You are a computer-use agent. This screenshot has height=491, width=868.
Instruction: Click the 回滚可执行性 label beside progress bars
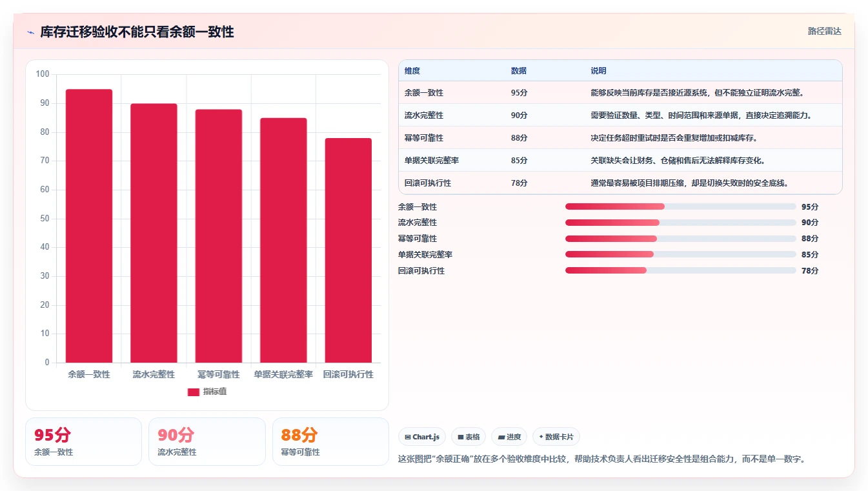[421, 271]
